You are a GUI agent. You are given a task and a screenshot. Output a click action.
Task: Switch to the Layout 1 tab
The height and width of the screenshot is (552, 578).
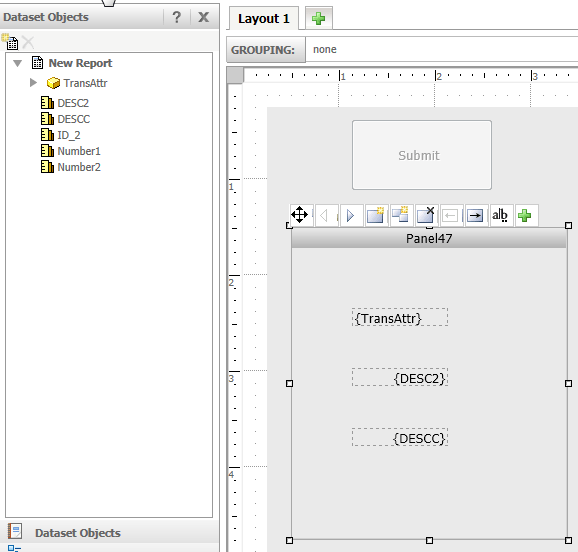[264, 18]
